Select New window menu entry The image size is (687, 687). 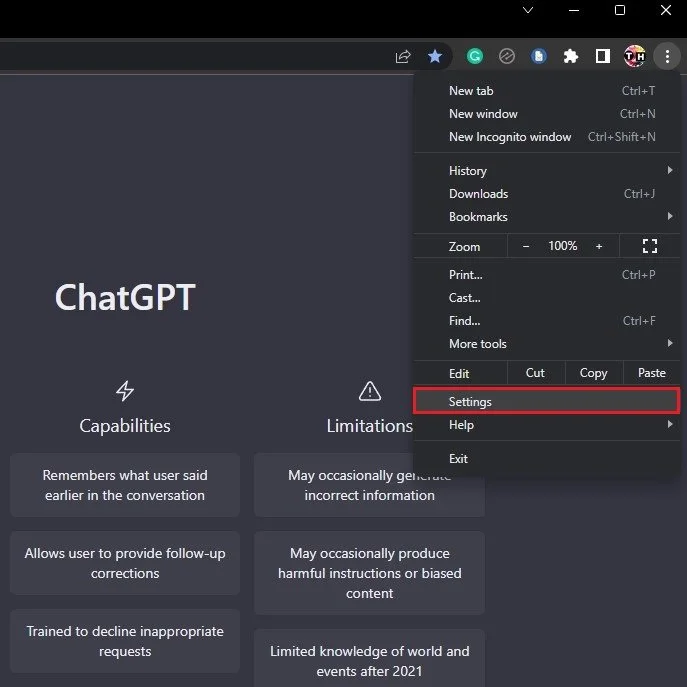(546, 114)
